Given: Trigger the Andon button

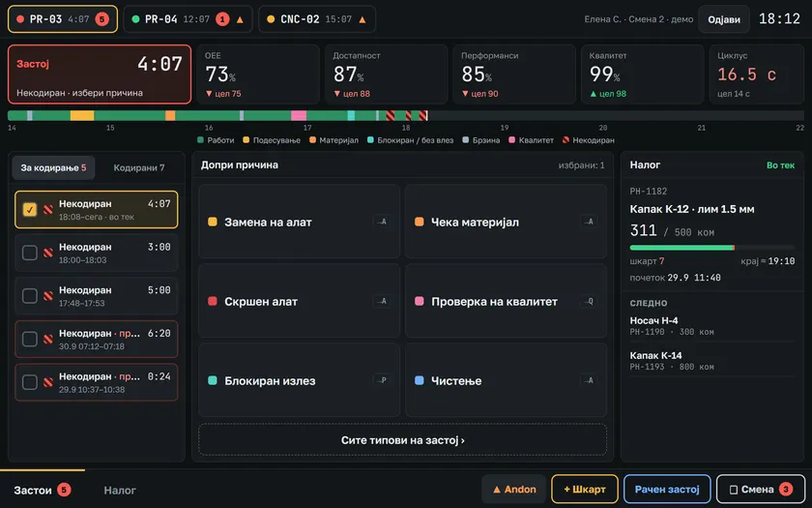Looking at the screenshot, I should (513, 490).
